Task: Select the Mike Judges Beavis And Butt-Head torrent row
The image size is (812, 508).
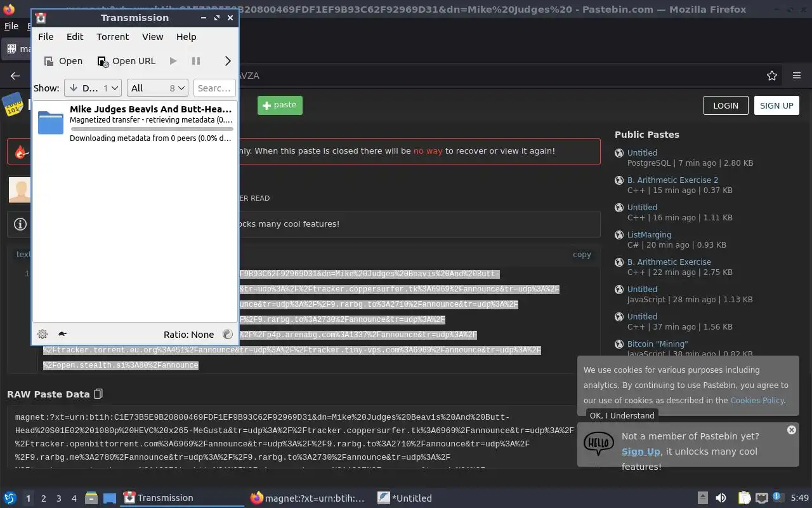Action: (x=135, y=123)
